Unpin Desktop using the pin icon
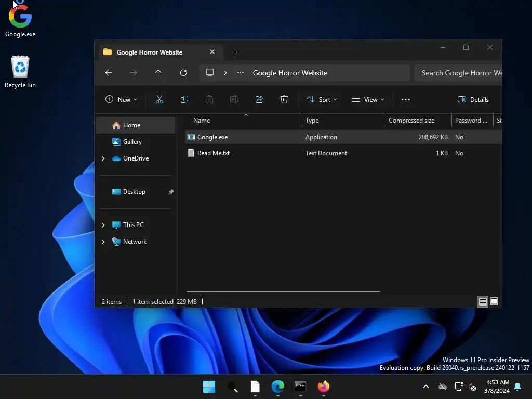Viewport: 532px width, 399px height. 171,192
